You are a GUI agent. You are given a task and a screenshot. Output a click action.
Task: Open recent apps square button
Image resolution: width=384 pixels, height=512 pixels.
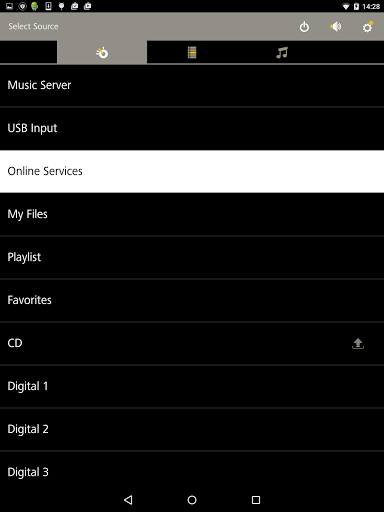click(x=256, y=500)
